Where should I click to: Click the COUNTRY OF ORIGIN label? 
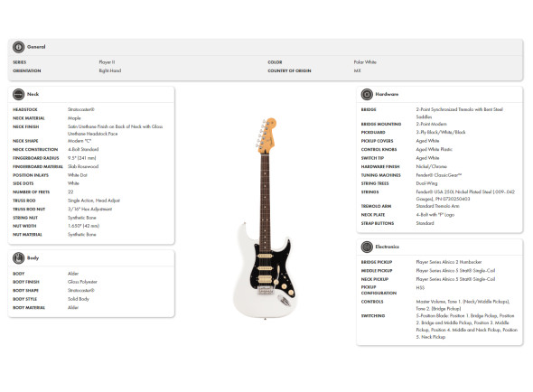(x=289, y=70)
